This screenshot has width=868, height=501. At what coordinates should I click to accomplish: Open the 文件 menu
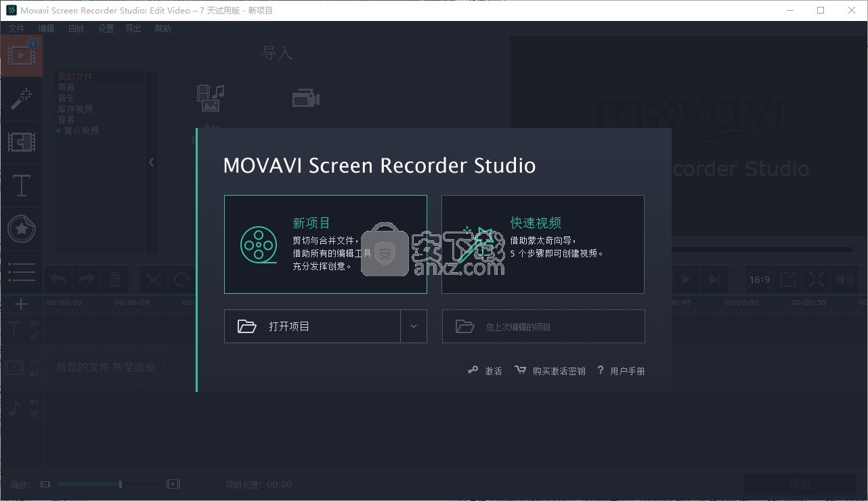click(x=16, y=28)
